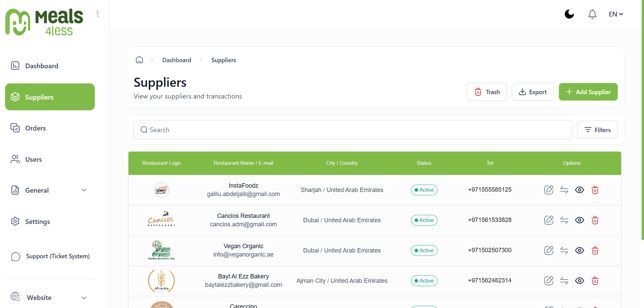Edit the Bayt Al Ezz Bakery supplier
Viewport: 644px width, 308px height.
[x=549, y=281]
